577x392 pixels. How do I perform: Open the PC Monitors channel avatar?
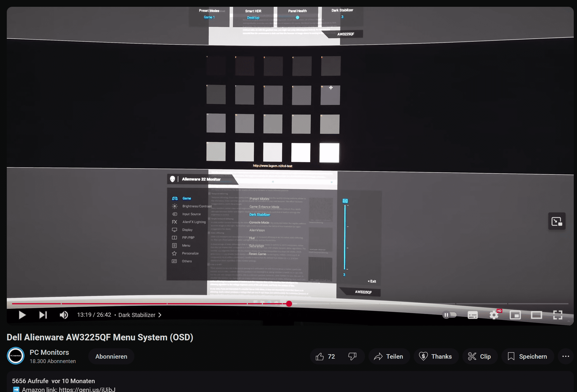[x=16, y=356]
